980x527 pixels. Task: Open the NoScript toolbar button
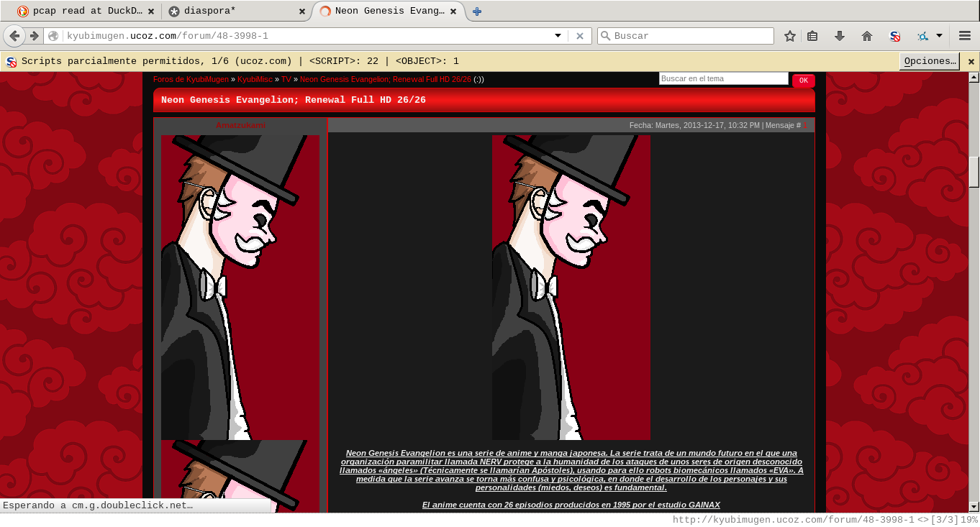[895, 36]
